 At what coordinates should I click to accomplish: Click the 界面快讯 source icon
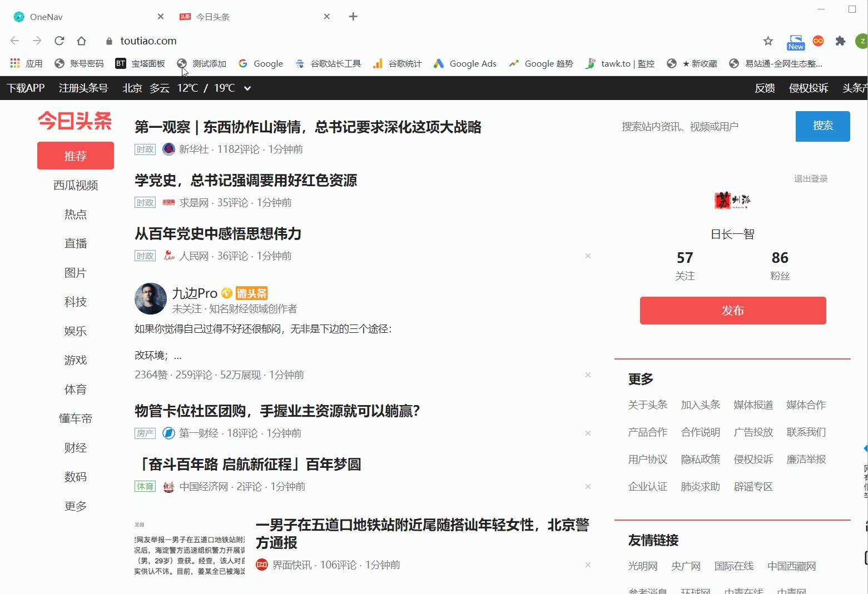coord(262,565)
